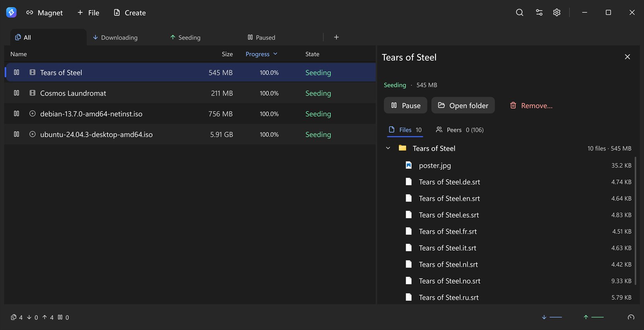This screenshot has width=644, height=330.
Task: Open the settings gear icon
Action: (x=557, y=12)
